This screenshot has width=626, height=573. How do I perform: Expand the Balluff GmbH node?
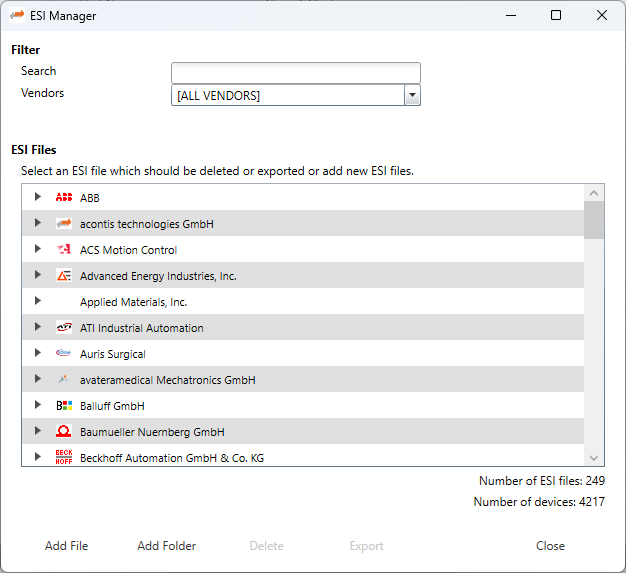pos(38,404)
